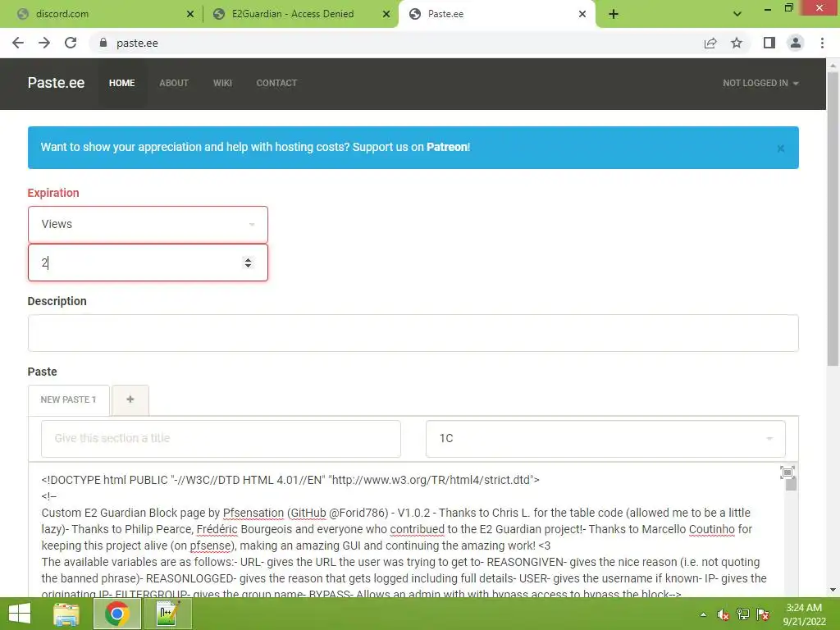This screenshot has width=840, height=630.
Task: Click the paste text area scrollbar thumb
Action: pos(792,484)
